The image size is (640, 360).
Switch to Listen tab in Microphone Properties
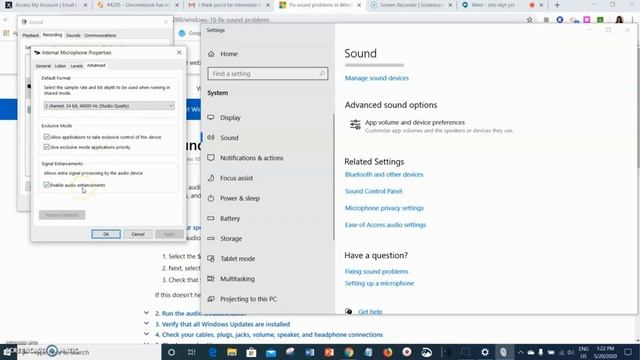click(60, 66)
